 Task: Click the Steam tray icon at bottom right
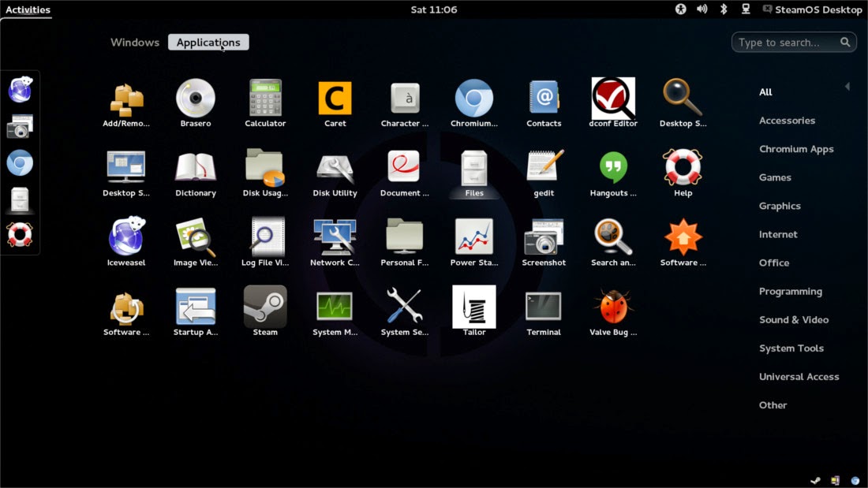tap(815, 480)
